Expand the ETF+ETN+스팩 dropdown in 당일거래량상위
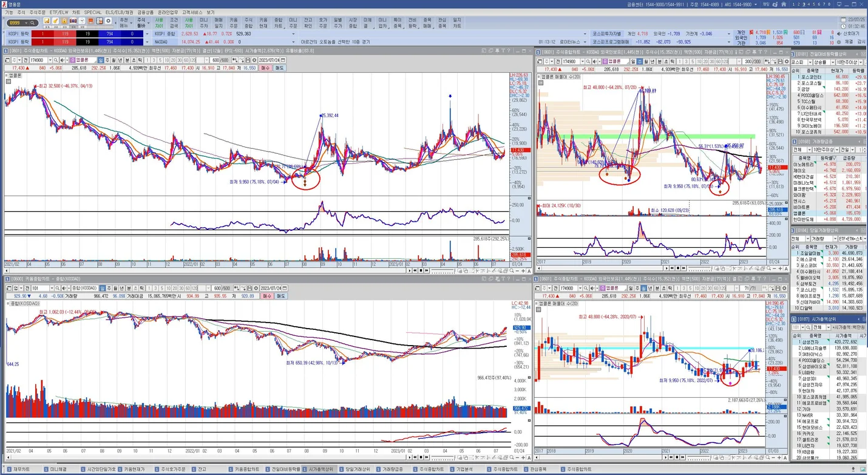 (x=865, y=239)
